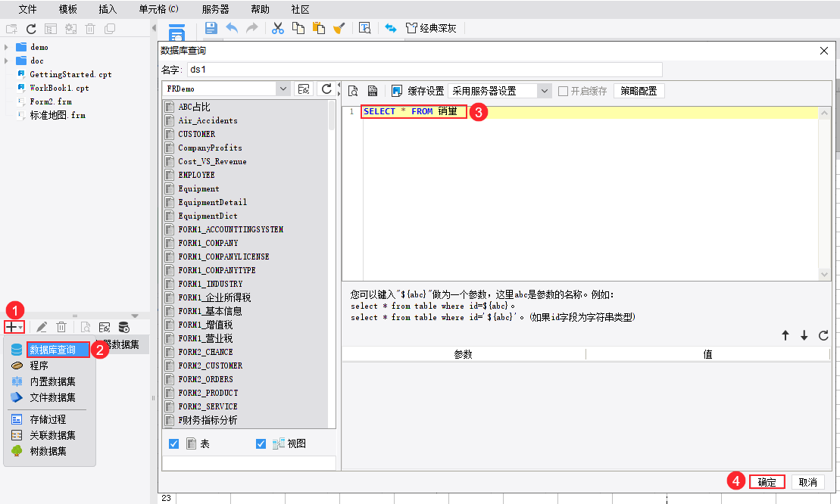Open the 社区 menu
This screenshot has height=504, width=840.
click(x=301, y=9)
